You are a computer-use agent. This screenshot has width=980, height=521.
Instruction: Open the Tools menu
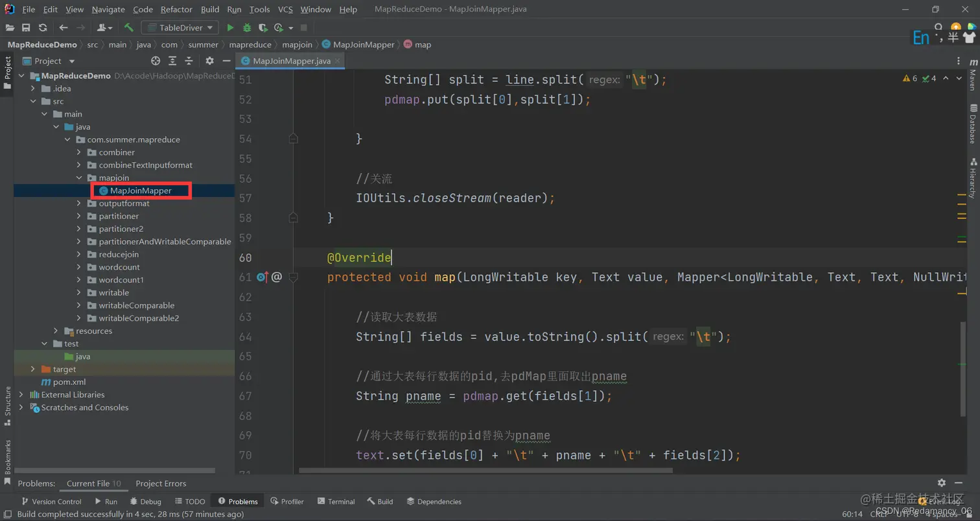[259, 10]
